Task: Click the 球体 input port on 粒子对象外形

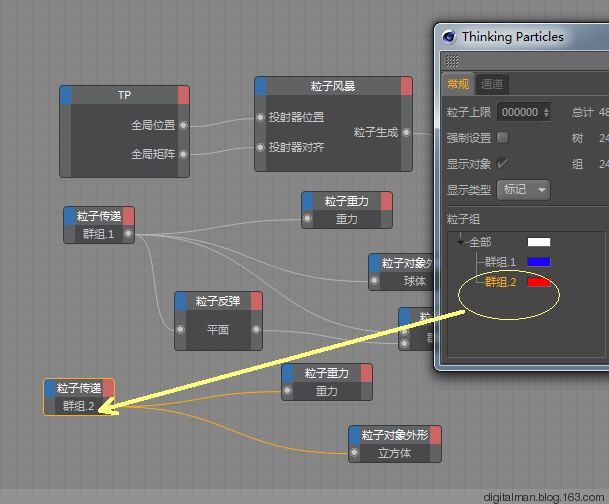Action: coord(374,280)
